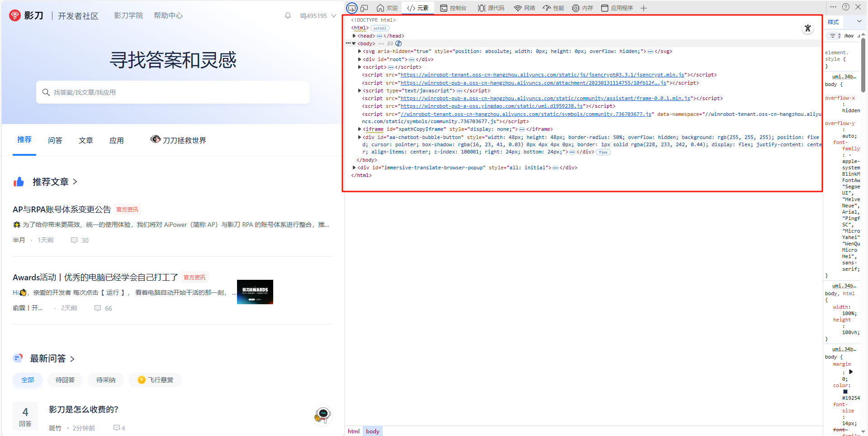Expand the styles pane tabs chevron
The image size is (868, 436).
(859, 22)
